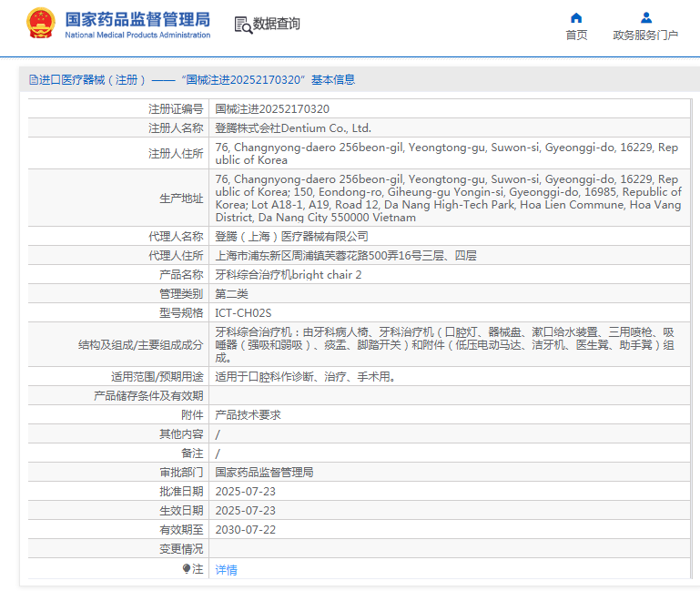The height and width of the screenshot is (591, 700).
Task: Click the 国家药品监督管理局 site title
Action: coord(137,19)
